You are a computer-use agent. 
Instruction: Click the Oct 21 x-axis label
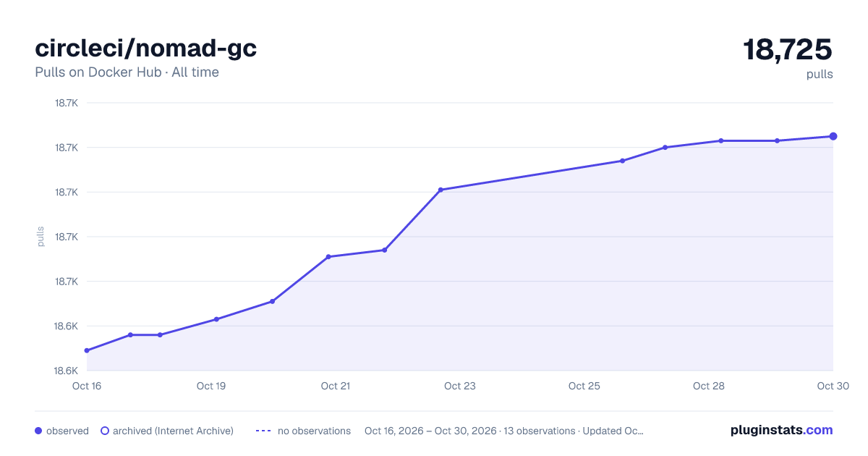[336, 386]
